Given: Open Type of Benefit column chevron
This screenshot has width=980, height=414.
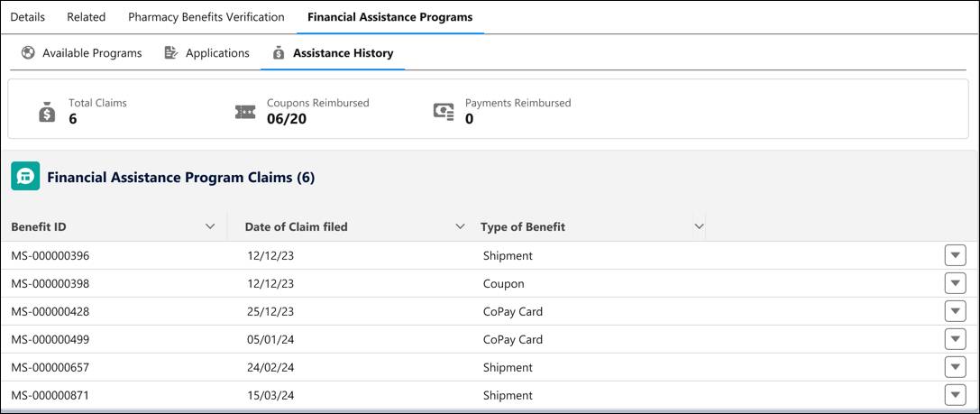Looking at the screenshot, I should pyautogui.click(x=699, y=226).
